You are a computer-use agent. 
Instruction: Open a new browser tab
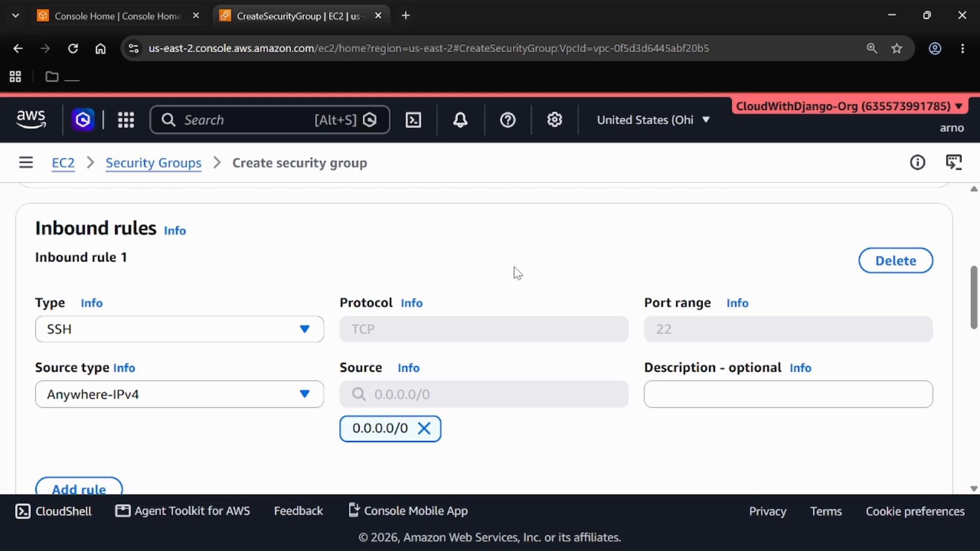[406, 16]
